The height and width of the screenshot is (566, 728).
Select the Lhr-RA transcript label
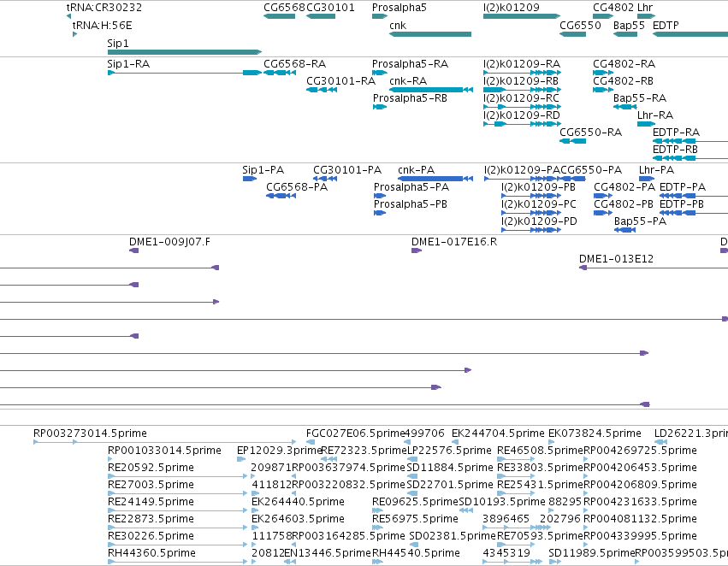(655, 115)
